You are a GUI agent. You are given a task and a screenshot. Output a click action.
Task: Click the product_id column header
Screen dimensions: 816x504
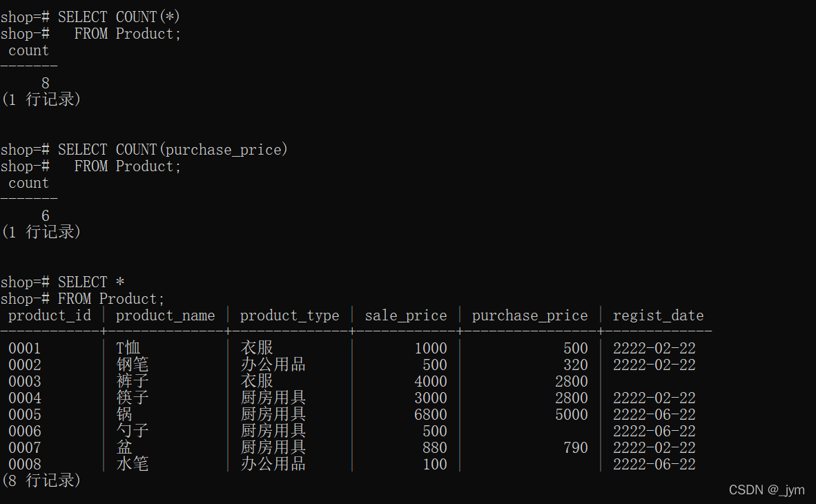[x=49, y=316]
